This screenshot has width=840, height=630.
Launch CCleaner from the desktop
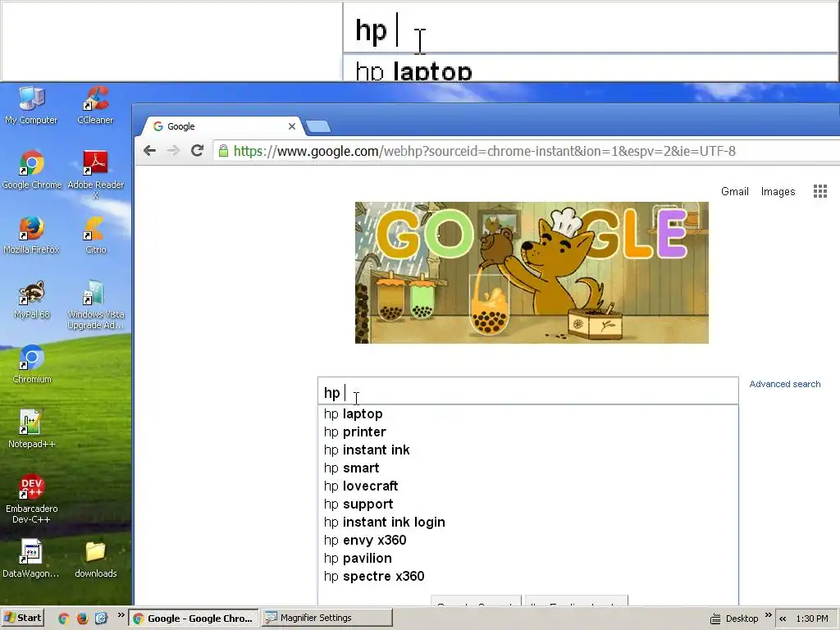coord(95,106)
